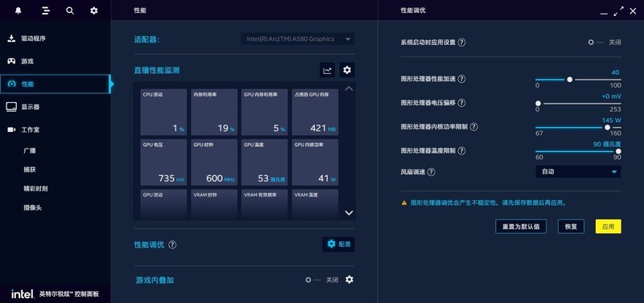Viewport: 644px width, 303px height.
Task: Click the expand window arrows icon
Action: click(618, 11)
